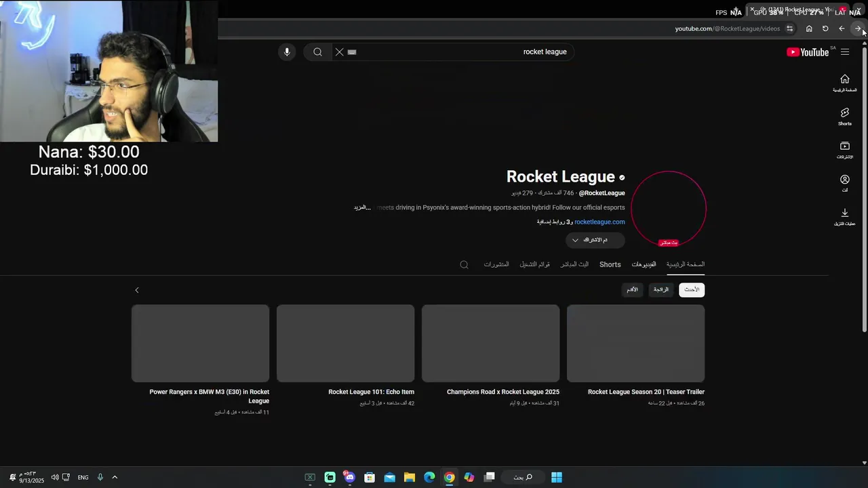Open Google Chrome from the taskbar

point(450,477)
